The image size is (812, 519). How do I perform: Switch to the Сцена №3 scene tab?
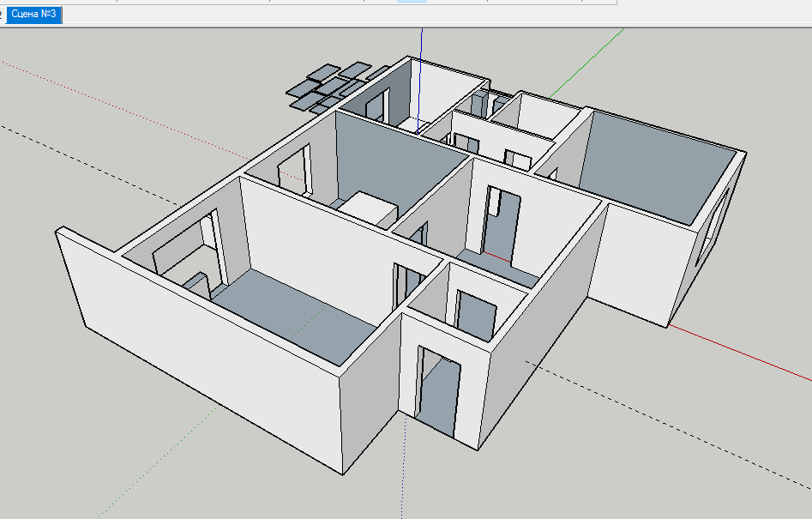33,14
